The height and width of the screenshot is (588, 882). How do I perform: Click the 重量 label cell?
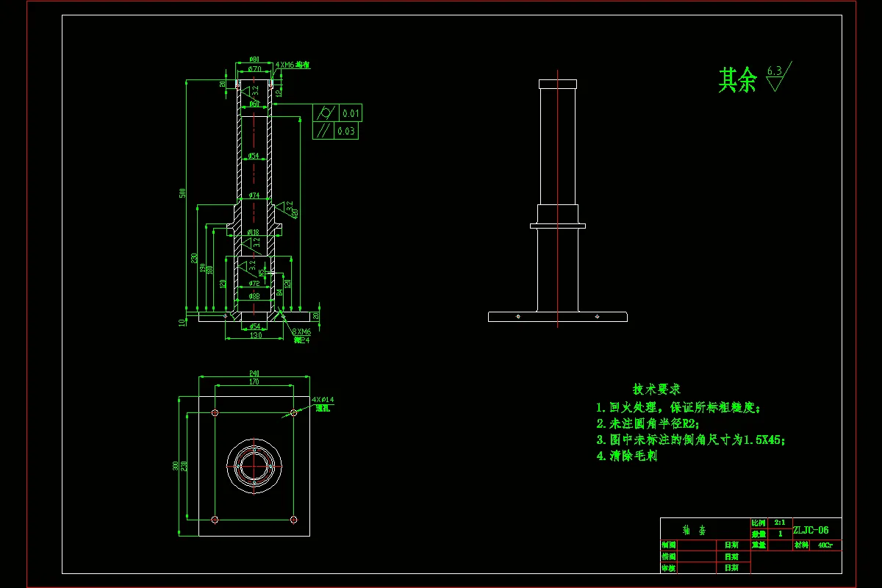pos(759,545)
